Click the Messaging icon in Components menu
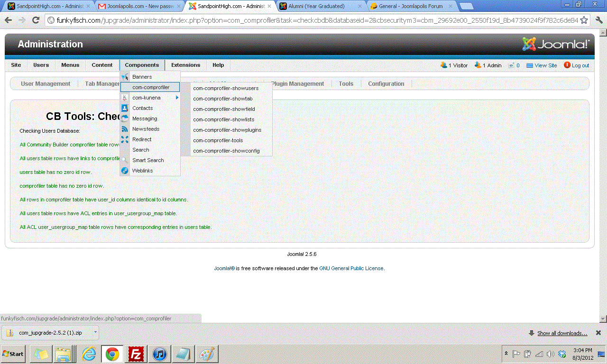The width and height of the screenshot is (607, 364). point(125,118)
